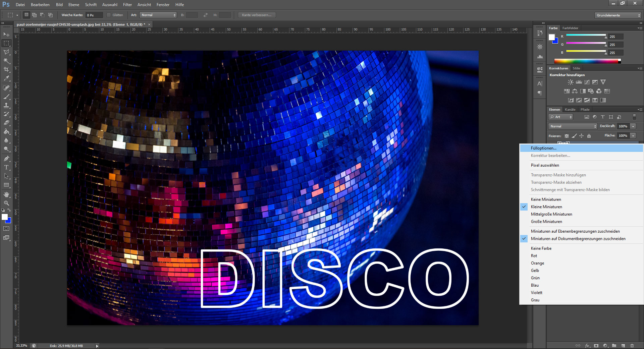Switch to the Kanäle tab
This screenshot has height=349, width=644.
point(570,110)
